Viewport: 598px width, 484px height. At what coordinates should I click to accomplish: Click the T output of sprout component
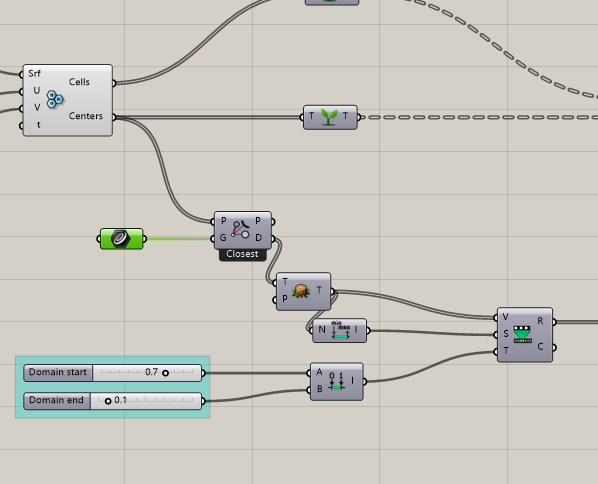point(346,116)
